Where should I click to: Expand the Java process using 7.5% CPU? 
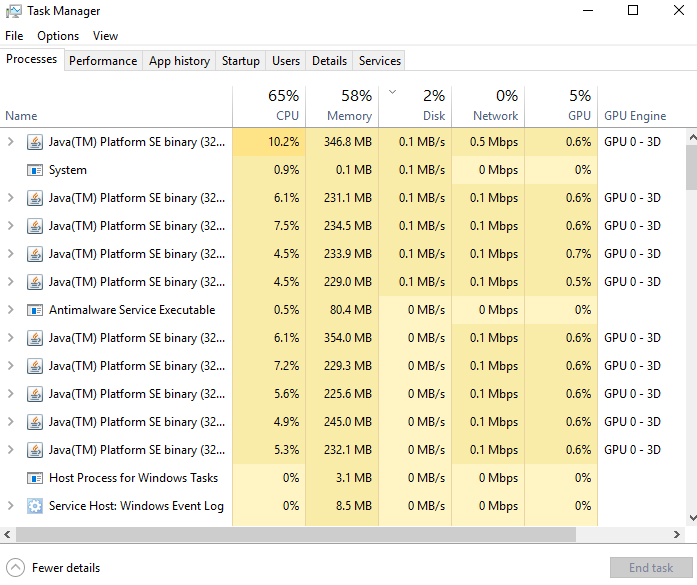click(x=11, y=226)
